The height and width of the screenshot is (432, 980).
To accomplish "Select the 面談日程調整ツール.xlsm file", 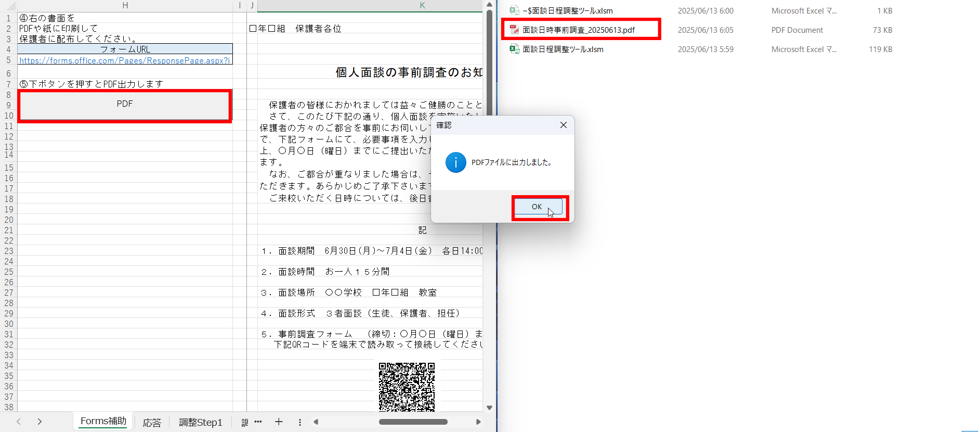I will 563,49.
